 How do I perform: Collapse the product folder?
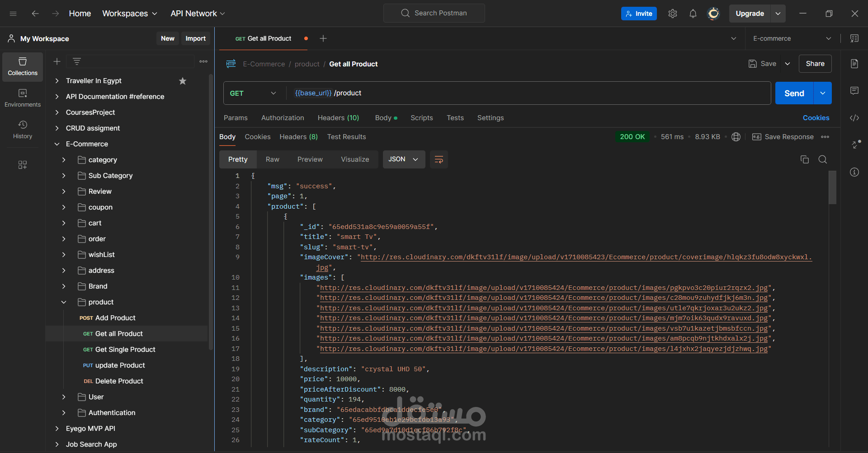click(x=64, y=302)
